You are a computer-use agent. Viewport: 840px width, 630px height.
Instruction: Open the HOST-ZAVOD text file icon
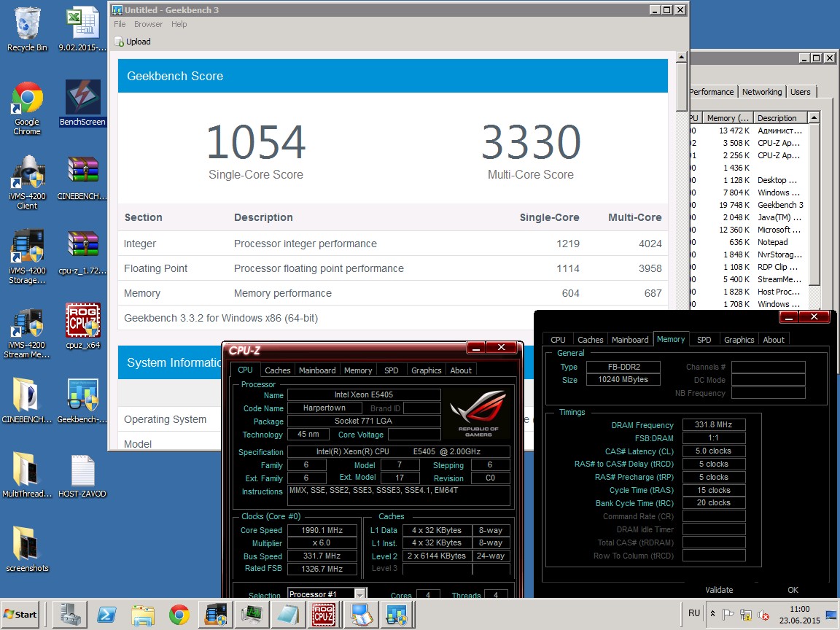(82, 475)
